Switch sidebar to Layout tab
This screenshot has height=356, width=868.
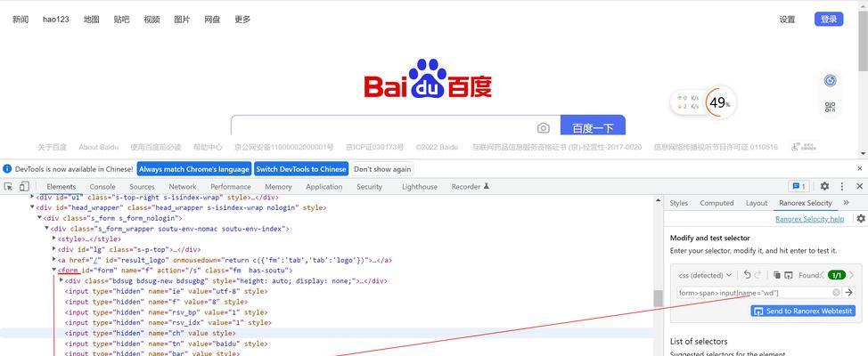(757, 203)
